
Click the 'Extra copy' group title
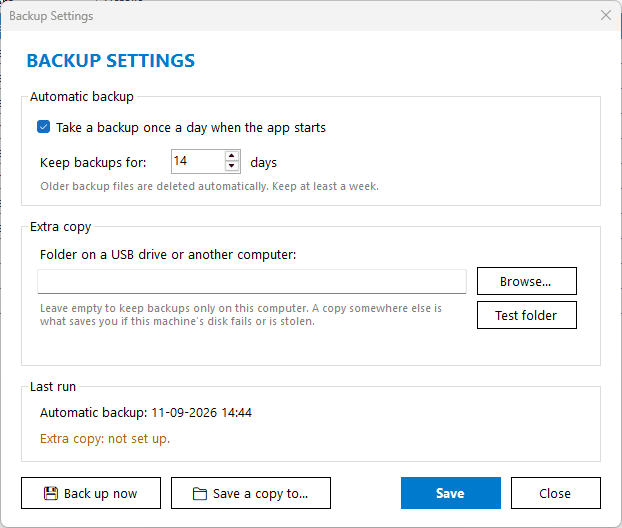pos(60,227)
